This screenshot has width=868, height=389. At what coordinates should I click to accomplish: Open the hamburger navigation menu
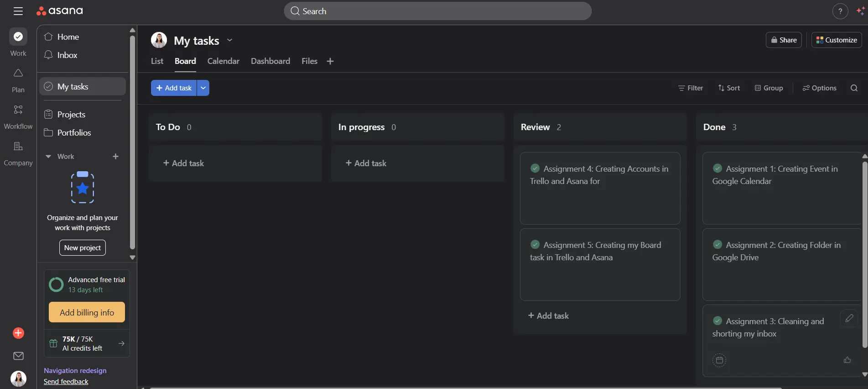(x=18, y=11)
